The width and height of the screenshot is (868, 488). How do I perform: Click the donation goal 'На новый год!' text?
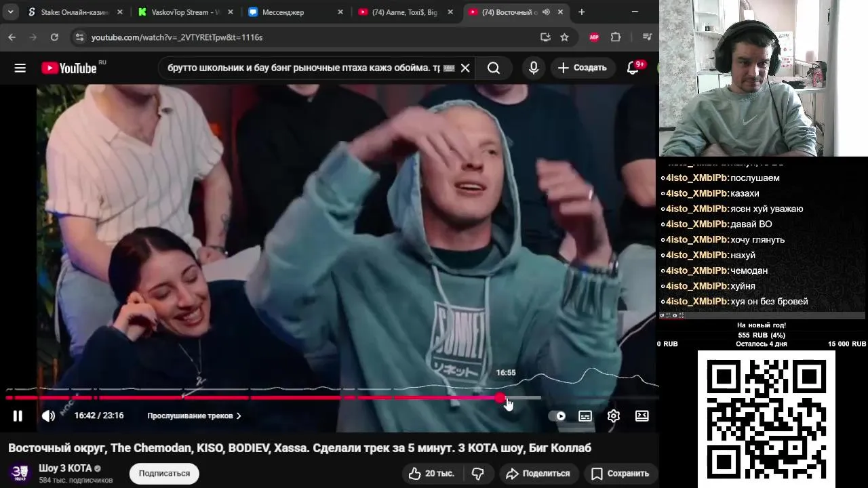pos(762,325)
